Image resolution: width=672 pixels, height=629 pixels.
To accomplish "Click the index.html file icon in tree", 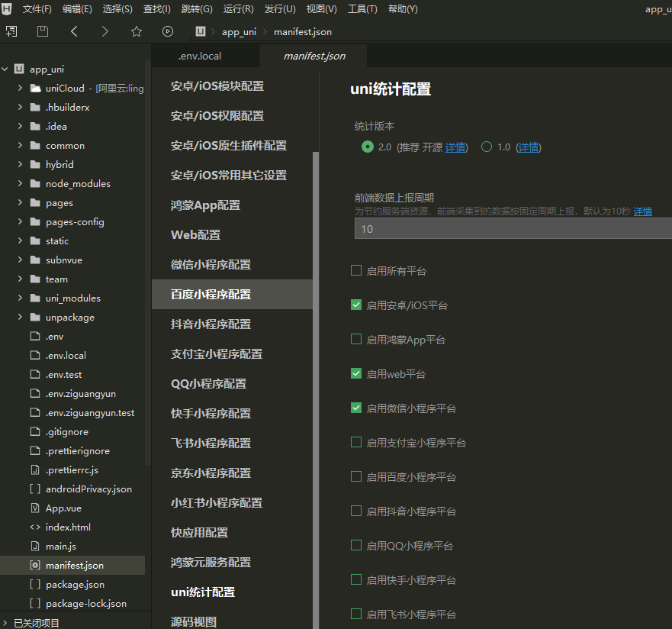I will pyautogui.click(x=34, y=527).
